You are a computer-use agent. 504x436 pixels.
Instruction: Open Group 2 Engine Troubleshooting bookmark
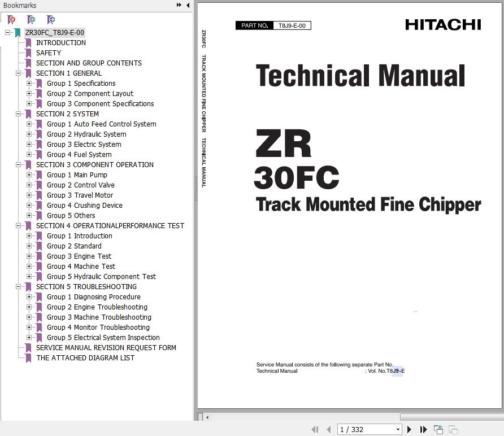click(97, 307)
